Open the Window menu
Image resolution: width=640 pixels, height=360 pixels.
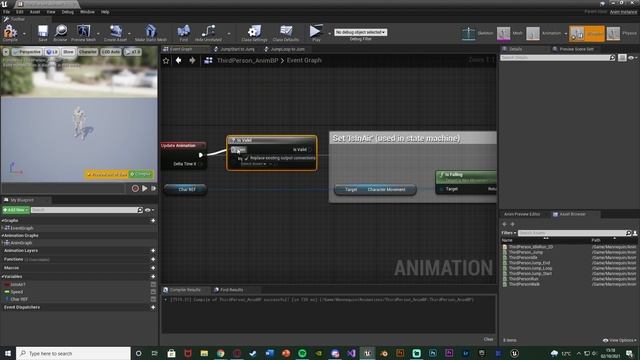[87, 12]
